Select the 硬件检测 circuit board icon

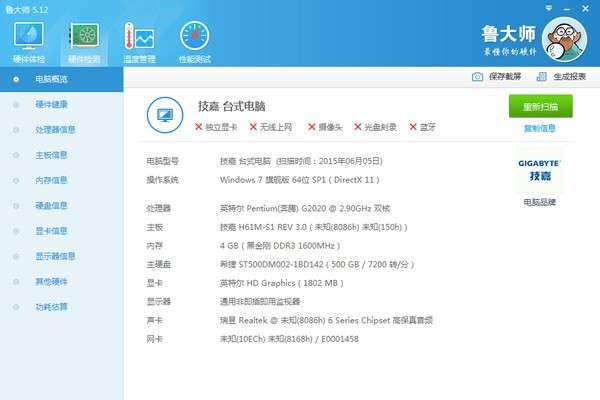click(x=84, y=36)
